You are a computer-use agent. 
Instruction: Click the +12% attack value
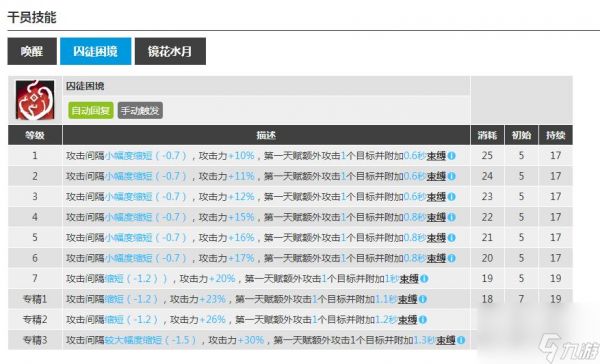(x=241, y=197)
